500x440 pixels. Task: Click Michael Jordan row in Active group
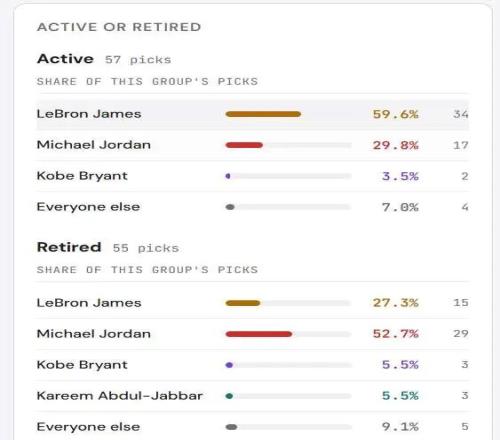[x=253, y=145]
